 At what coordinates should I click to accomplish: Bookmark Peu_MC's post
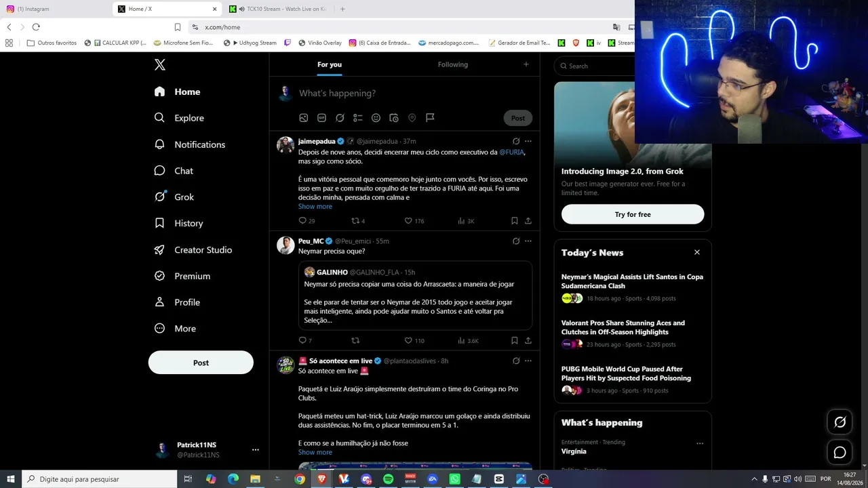pyautogui.click(x=515, y=341)
